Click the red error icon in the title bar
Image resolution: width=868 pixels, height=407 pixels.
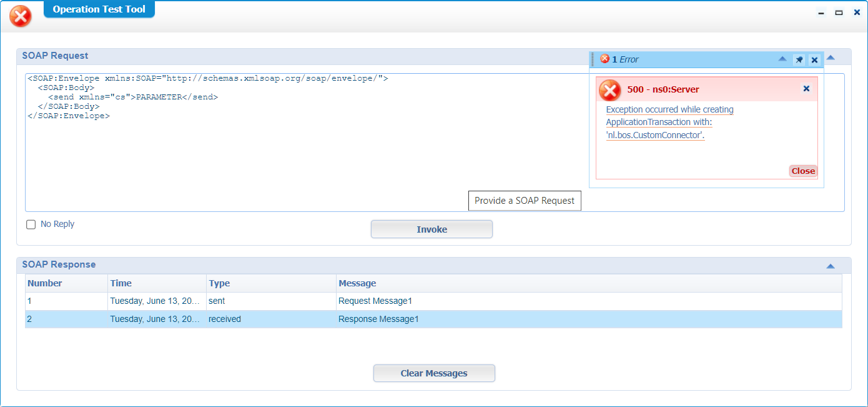click(21, 16)
